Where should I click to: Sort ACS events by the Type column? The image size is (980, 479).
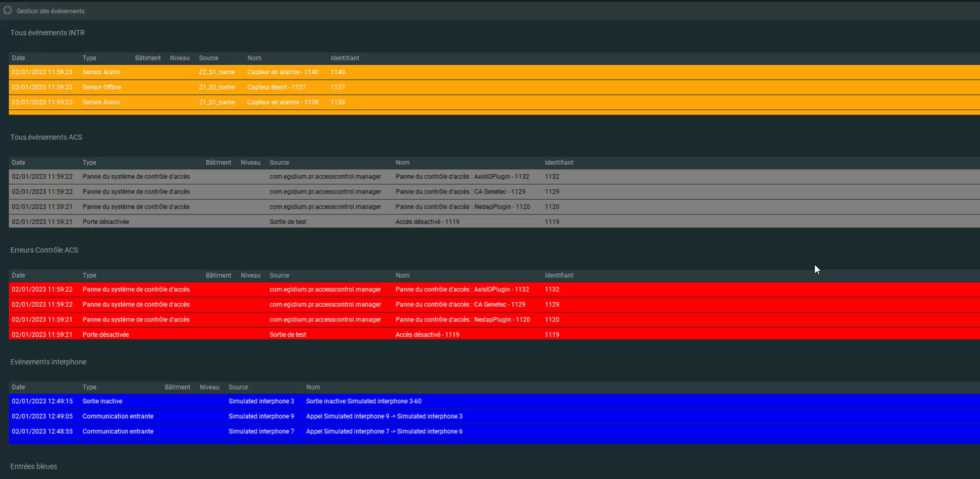89,162
